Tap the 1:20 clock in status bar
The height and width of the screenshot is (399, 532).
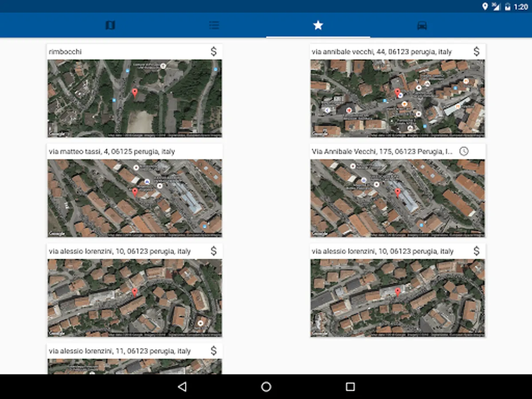521,7
